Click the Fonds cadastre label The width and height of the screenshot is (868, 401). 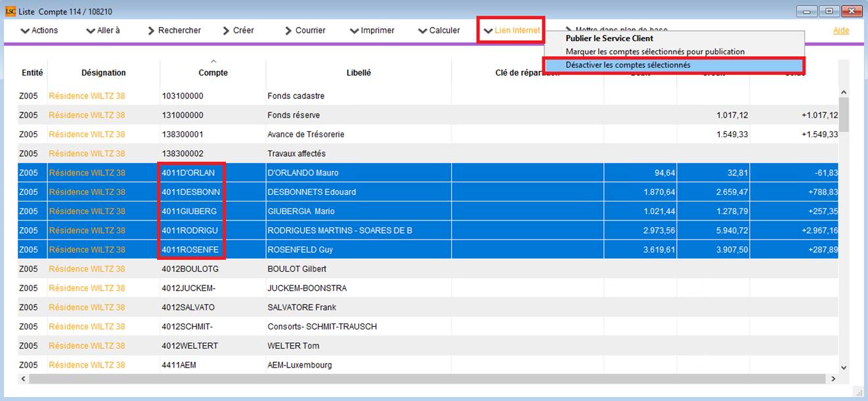pyautogui.click(x=296, y=96)
